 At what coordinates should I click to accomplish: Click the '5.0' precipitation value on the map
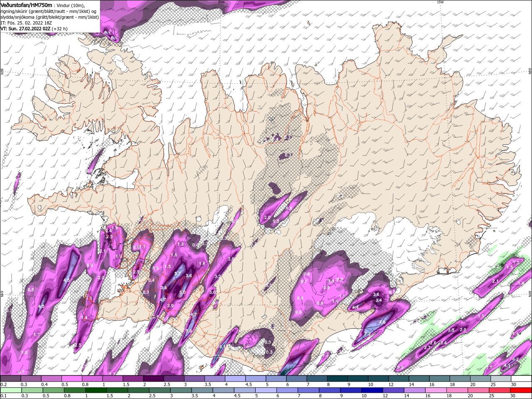[182, 292]
